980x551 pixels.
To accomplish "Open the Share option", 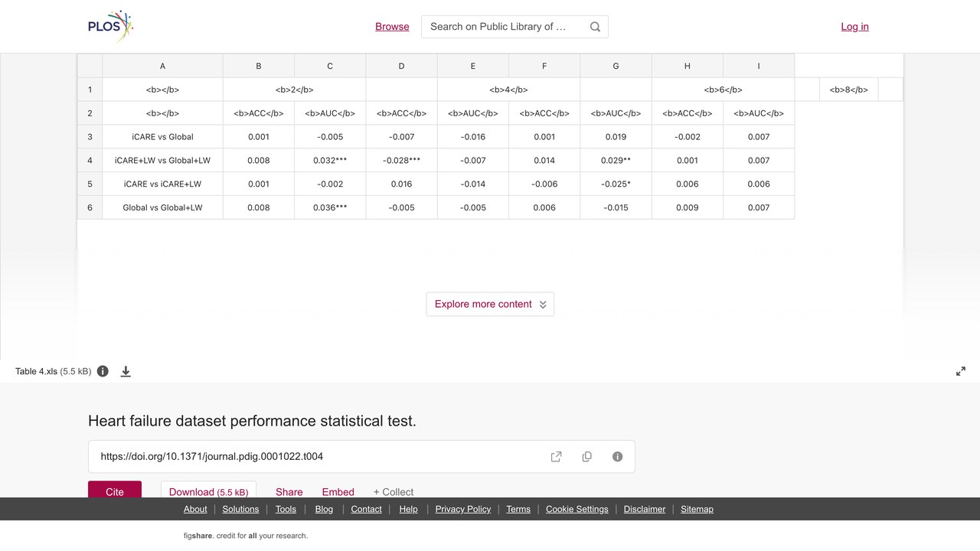I will 289,492.
